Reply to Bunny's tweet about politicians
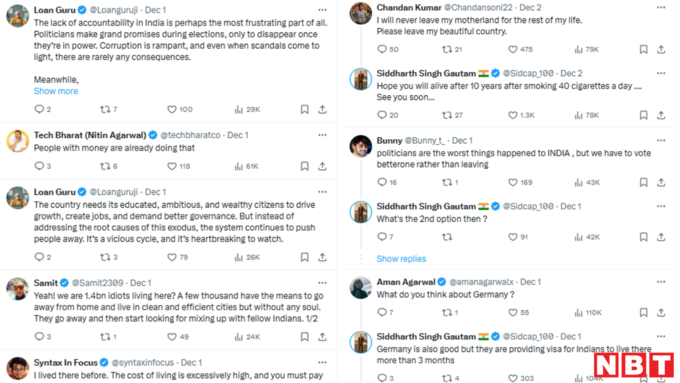 pos(382,182)
